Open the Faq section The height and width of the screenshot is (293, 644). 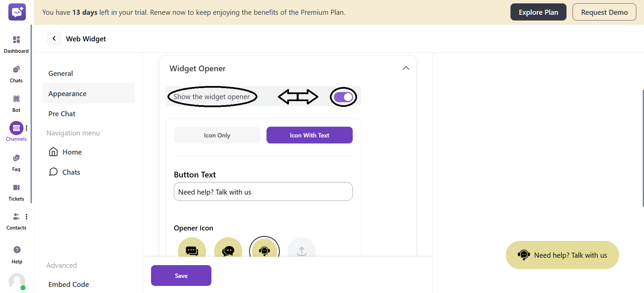pos(16,161)
